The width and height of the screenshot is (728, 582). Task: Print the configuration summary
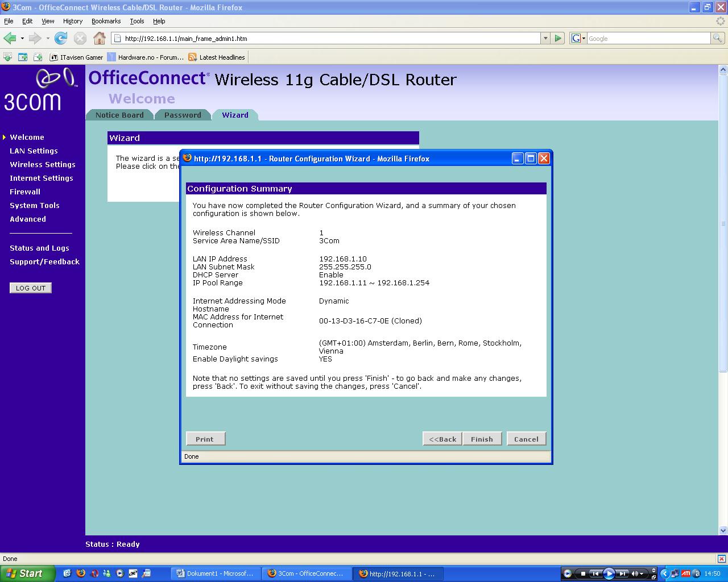pyautogui.click(x=205, y=439)
